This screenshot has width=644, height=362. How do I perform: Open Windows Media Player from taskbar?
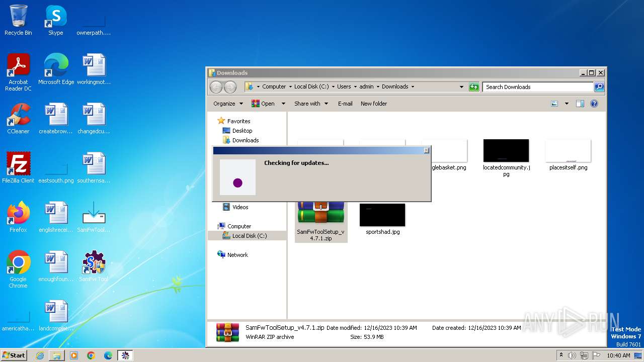click(74, 355)
